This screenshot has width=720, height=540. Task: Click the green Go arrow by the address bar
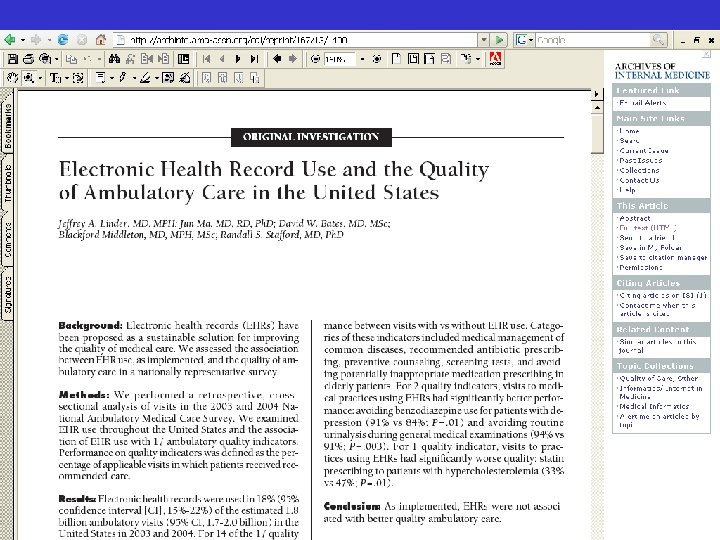click(499, 40)
